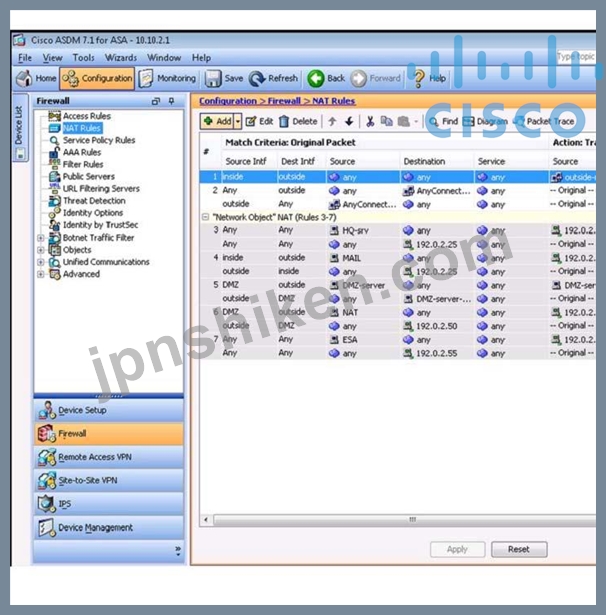Open Site-to-Site VPN pane

[x=109, y=480]
